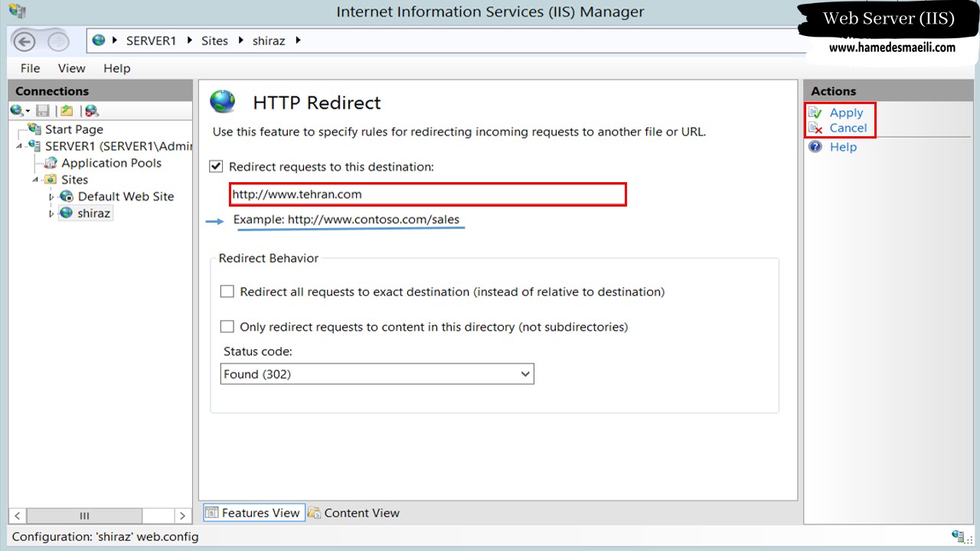Image resolution: width=980 pixels, height=551 pixels.
Task: Click Sites in the address breadcrumb
Action: 214,41
